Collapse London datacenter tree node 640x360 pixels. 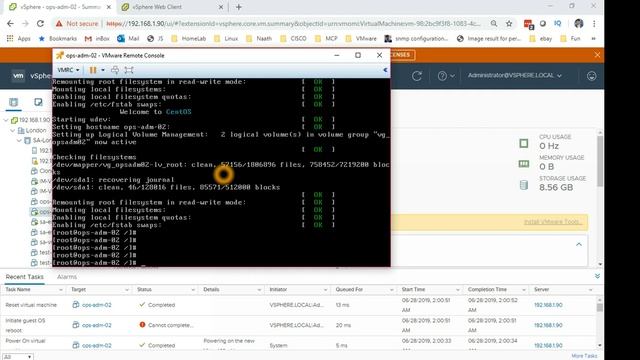(x=12, y=130)
